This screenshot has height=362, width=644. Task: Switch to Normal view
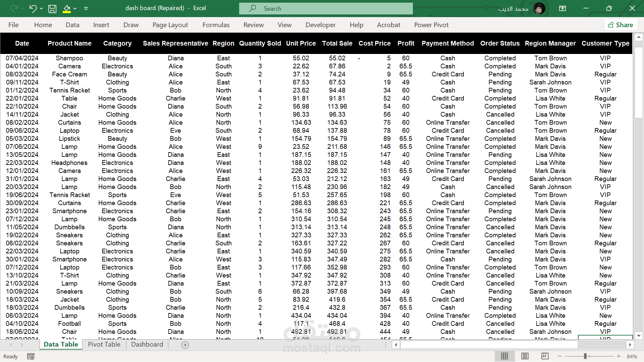coord(504,356)
